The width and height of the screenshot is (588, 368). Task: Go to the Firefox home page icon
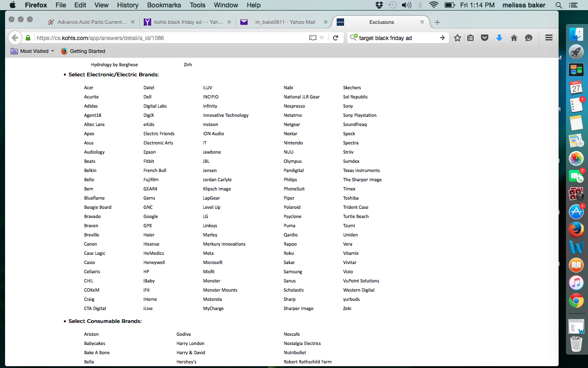pos(514,38)
